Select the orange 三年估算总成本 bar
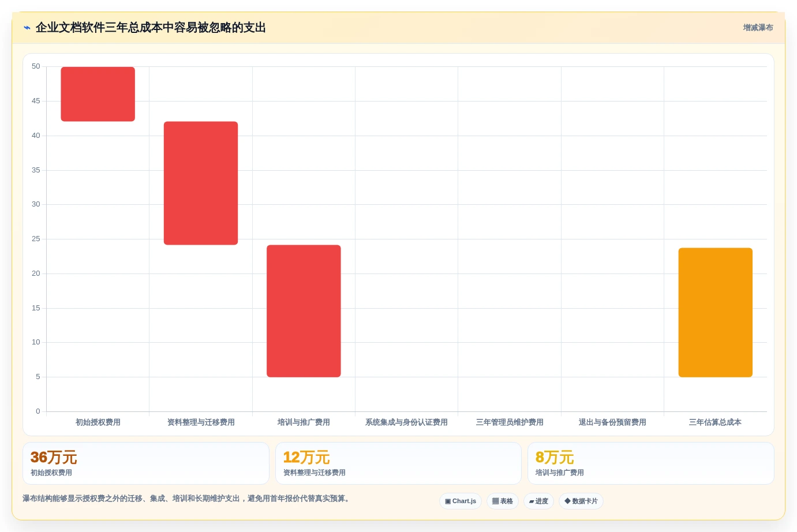797x532 pixels. click(715, 312)
